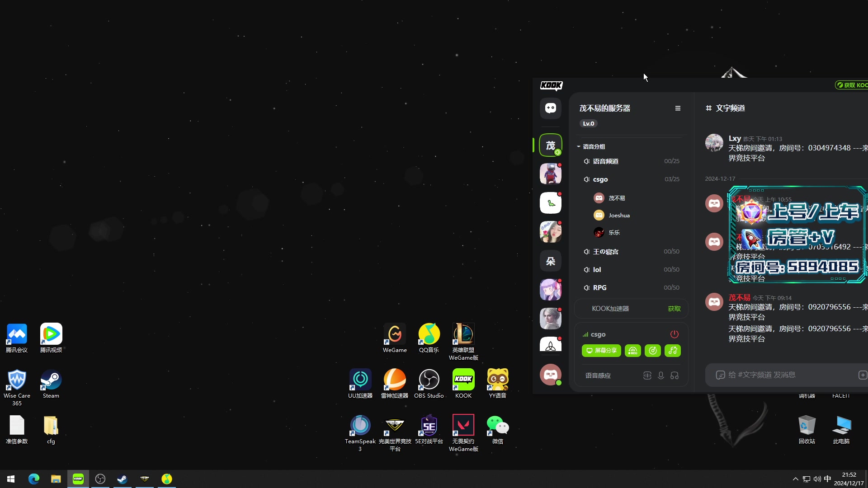868x488 pixels.
Task: Open server menu beside 茂不易的服务器
Action: pyautogui.click(x=678, y=108)
